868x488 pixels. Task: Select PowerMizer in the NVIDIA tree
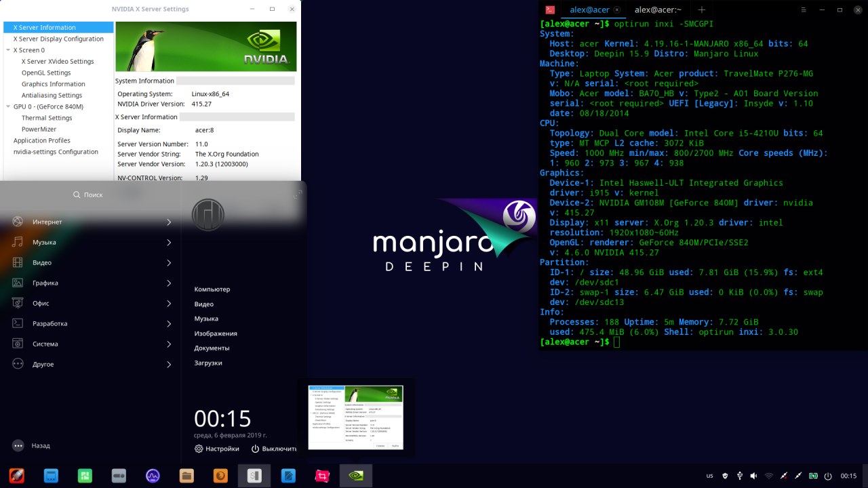(x=39, y=129)
